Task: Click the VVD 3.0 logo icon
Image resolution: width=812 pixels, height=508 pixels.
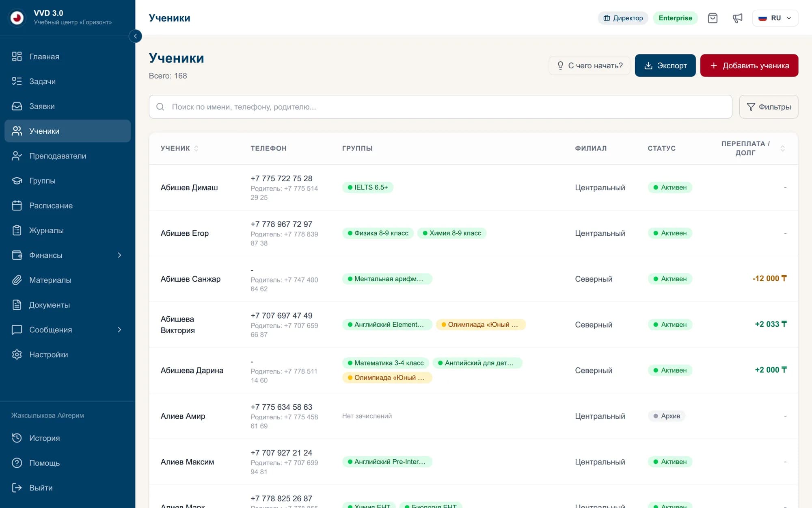Action: pyautogui.click(x=17, y=17)
